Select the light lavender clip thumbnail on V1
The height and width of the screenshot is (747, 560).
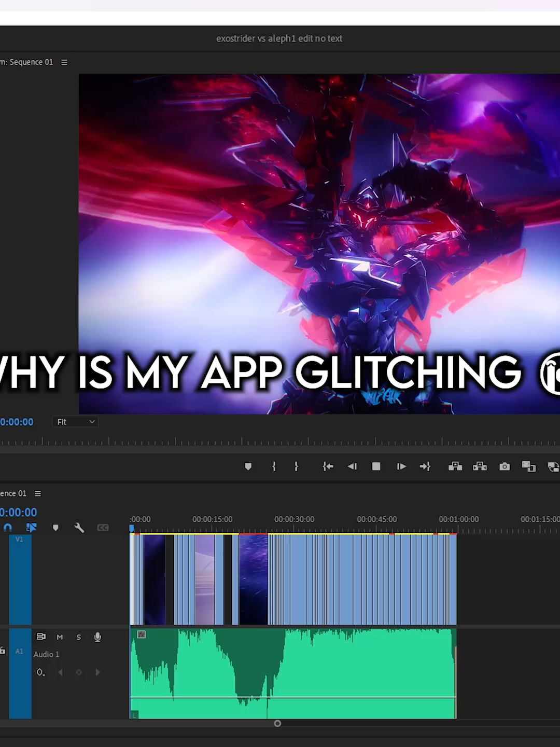pos(205,580)
